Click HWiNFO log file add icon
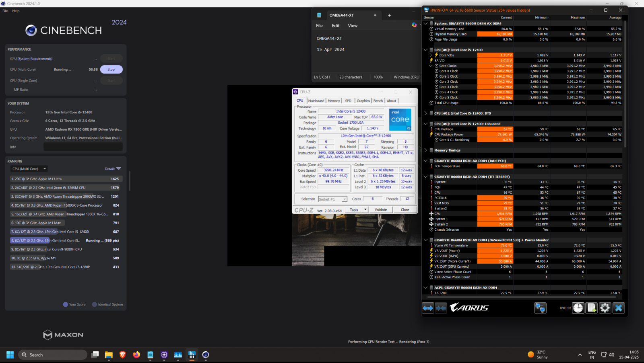 [592, 308]
